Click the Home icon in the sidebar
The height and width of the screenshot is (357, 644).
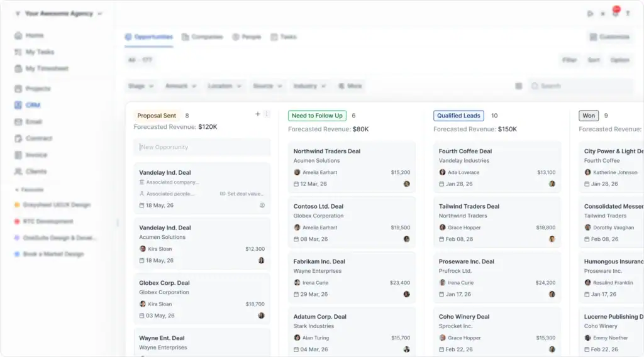coord(18,35)
